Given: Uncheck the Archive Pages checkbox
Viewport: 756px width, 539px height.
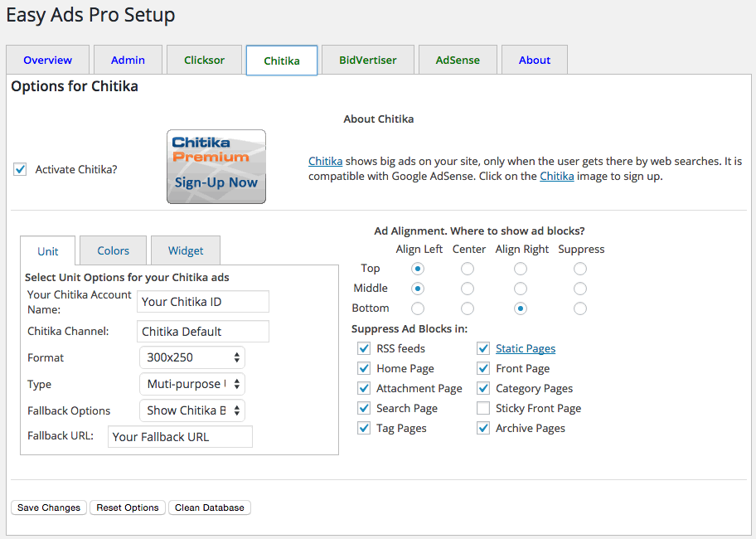Looking at the screenshot, I should point(483,428).
